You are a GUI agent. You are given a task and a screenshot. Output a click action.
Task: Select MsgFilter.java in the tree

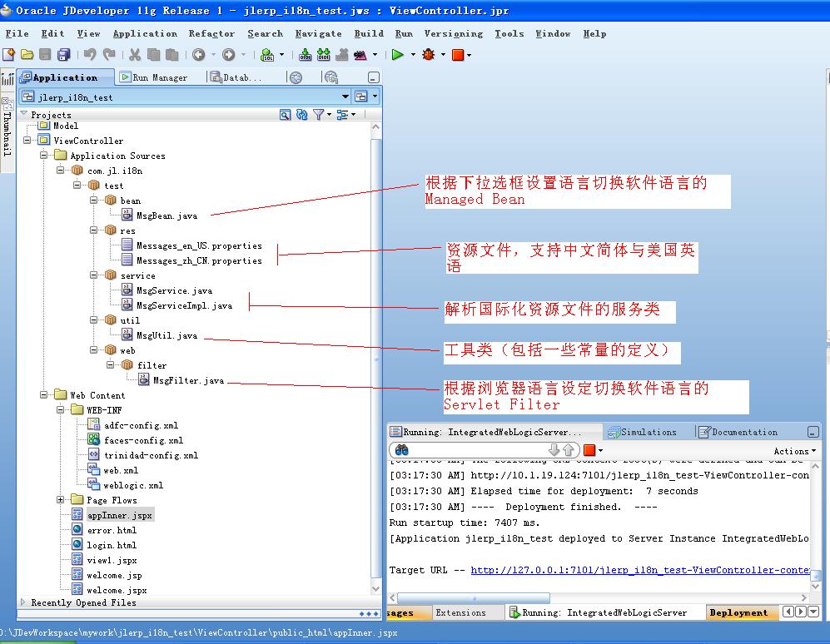click(188, 380)
